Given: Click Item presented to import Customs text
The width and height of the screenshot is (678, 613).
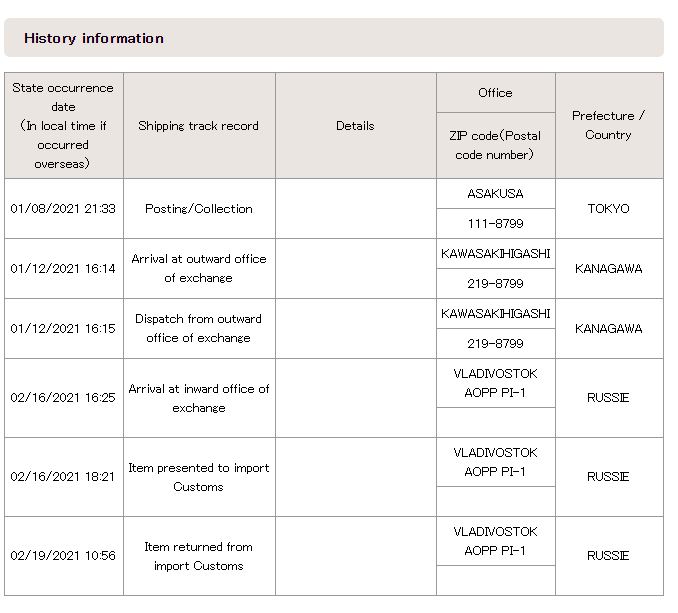Looking at the screenshot, I should click(x=199, y=477).
